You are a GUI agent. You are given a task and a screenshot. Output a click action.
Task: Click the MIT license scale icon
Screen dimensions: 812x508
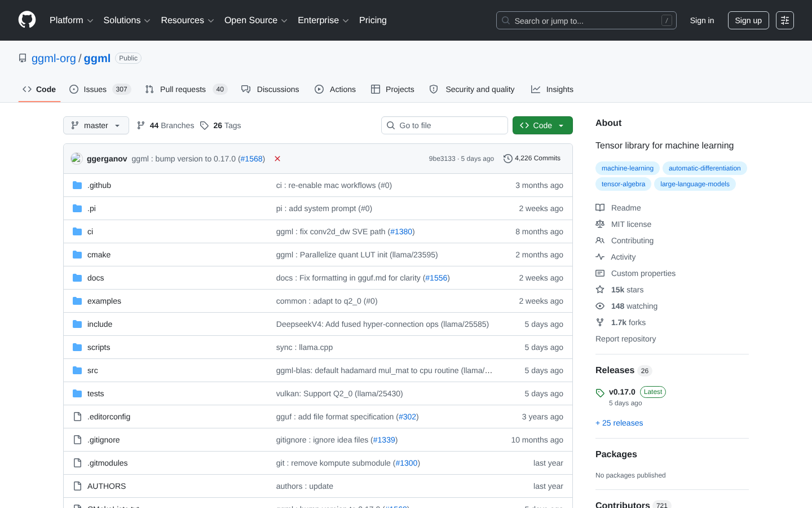click(x=600, y=224)
